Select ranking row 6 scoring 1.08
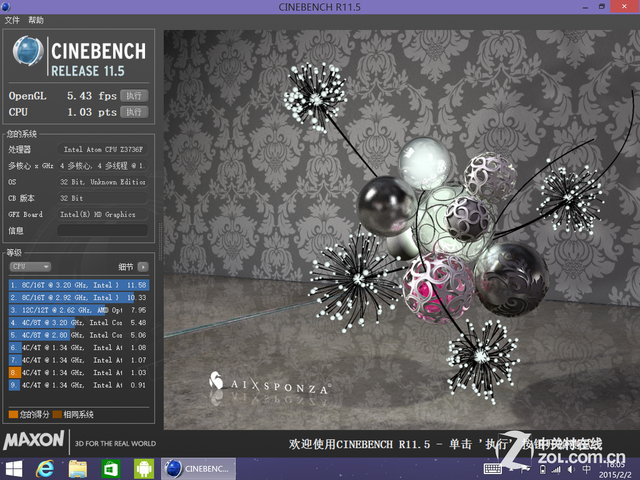 tap(79, 348)
